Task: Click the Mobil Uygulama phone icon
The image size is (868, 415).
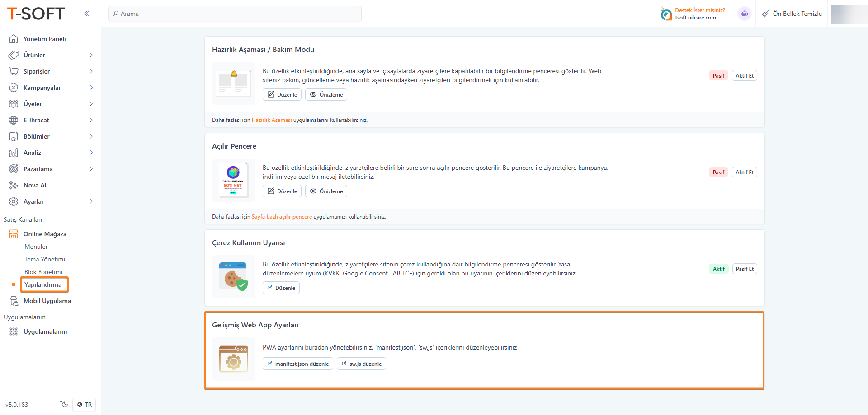Action: (14, 301)
